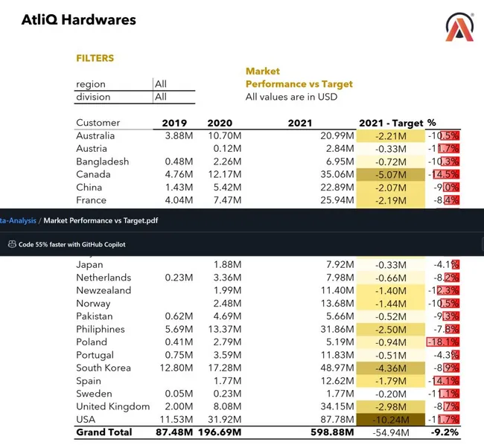Click the '2021 - Target' column header
The height and width of the screenshot is (448, 484).
tap(391, 123)
